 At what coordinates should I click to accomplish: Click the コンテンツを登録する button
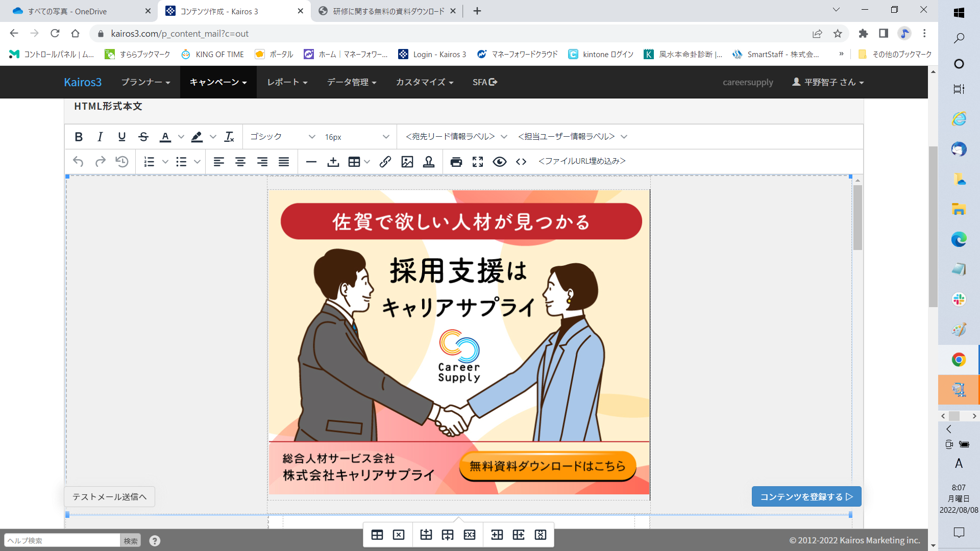(806, 497)
